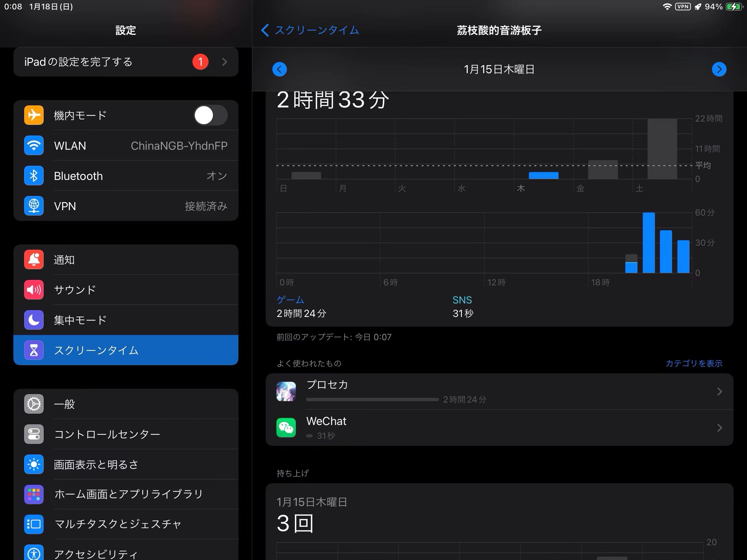
Task: Tap the VPN globe icon
Action: click(x=34, y=206)
